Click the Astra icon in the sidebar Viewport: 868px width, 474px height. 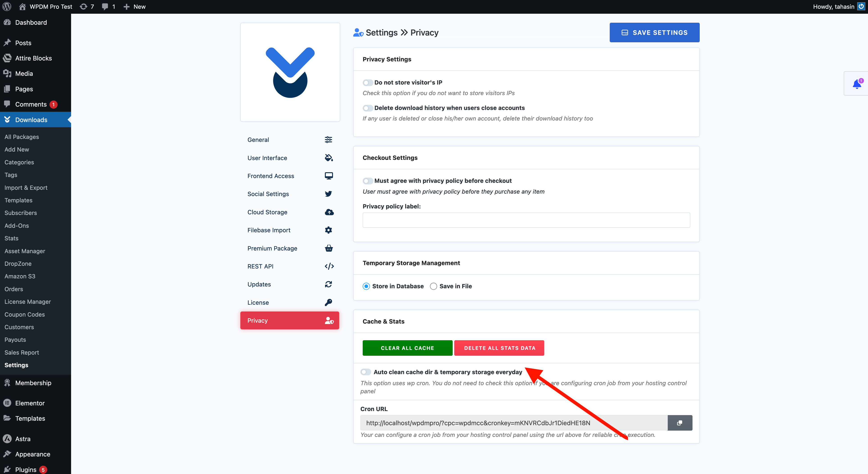[7, 439]
